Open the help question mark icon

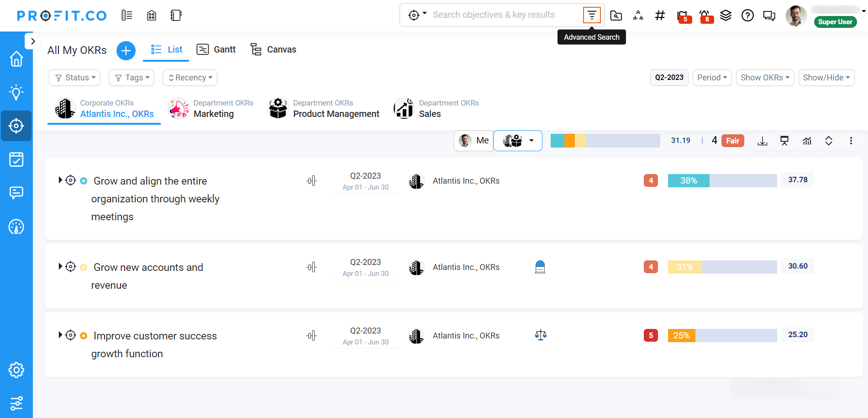tap(747, 16)
